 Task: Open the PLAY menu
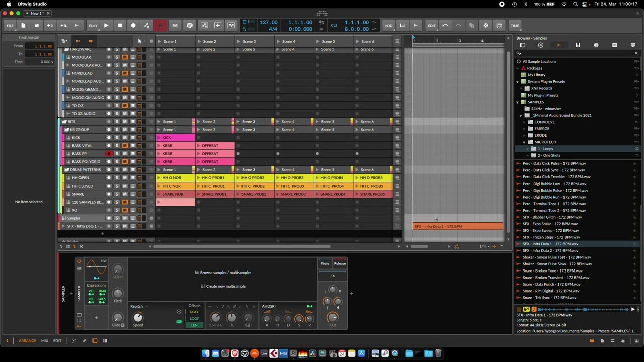point(93,25)
